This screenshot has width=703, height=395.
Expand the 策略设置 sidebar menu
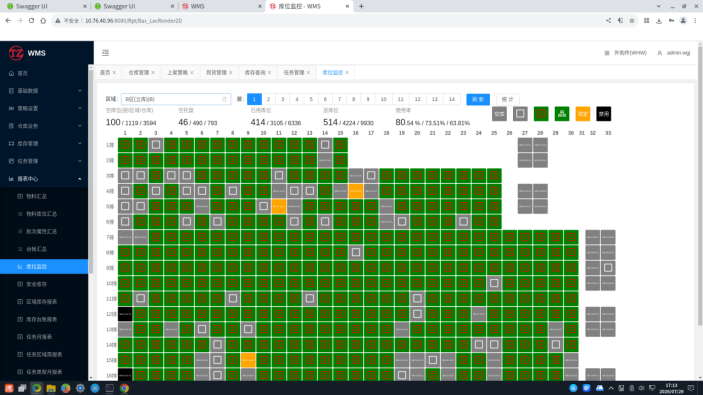[x=44, y=109]
